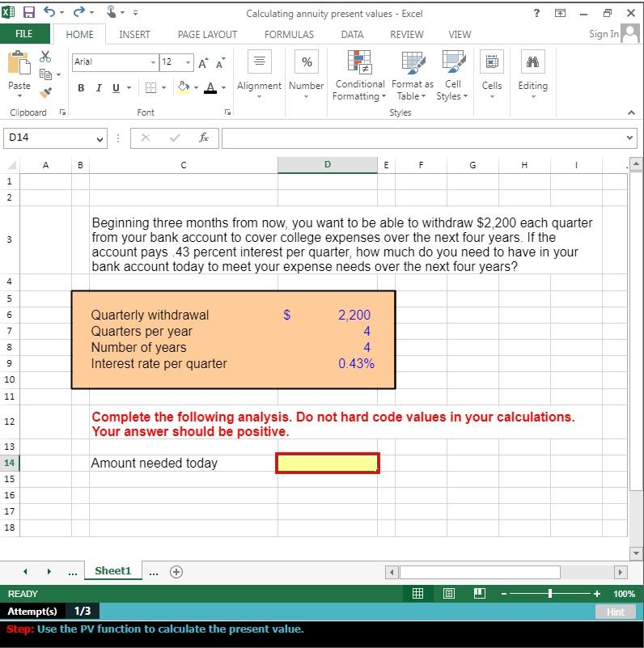This screenshot has height=648, width=644.
Task: Open the Customize Quick Access Toolbar dropdown
Action: point(135,13)
